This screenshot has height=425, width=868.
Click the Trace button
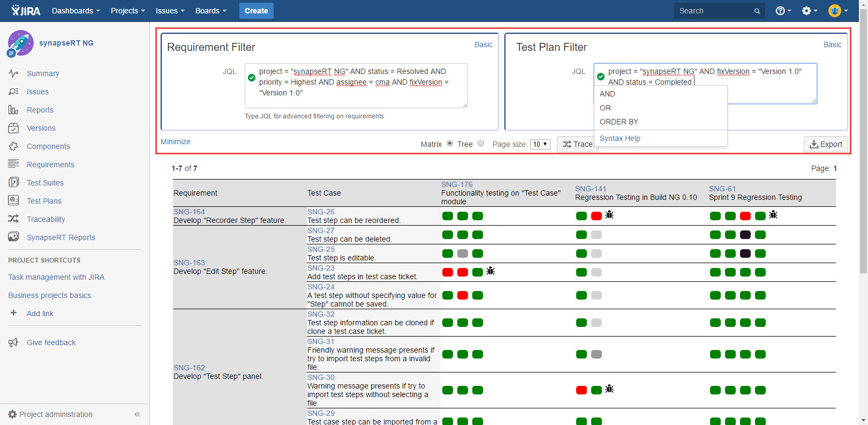pyautogui.click(x=577, y=144)
